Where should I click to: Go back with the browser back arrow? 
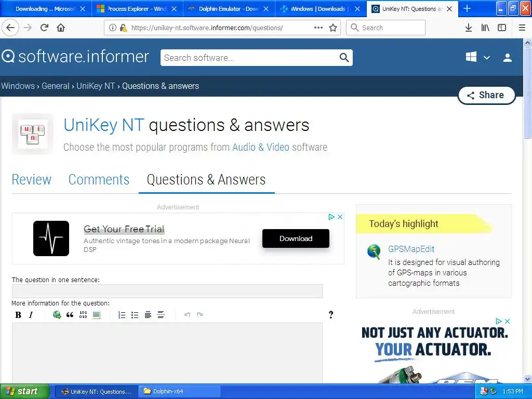click(10, 28)
